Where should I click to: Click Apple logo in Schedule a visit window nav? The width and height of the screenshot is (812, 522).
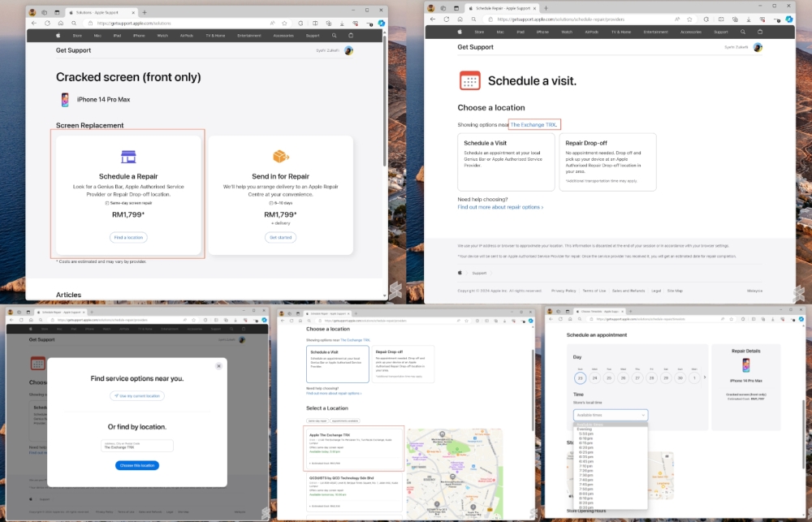click(x=460, y=32)
